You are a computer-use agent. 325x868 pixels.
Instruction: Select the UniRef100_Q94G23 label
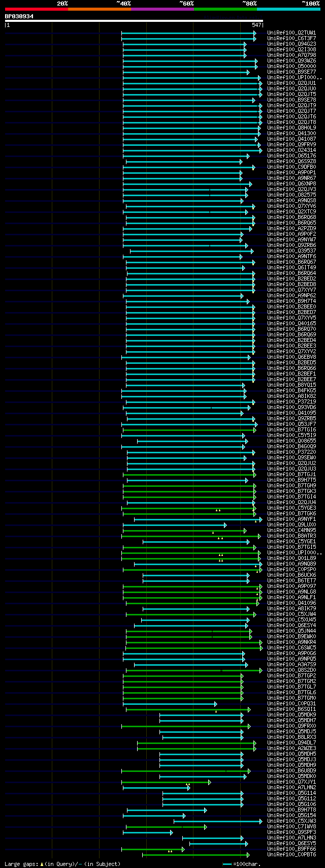point(291,44)
